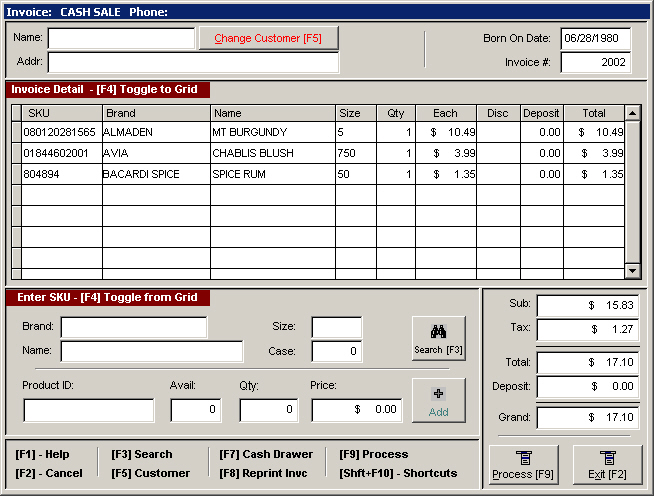The image size is (654, 496).
Task: Click the $ 1.35 Each cell for BACARDI
Action: [446, 174]
